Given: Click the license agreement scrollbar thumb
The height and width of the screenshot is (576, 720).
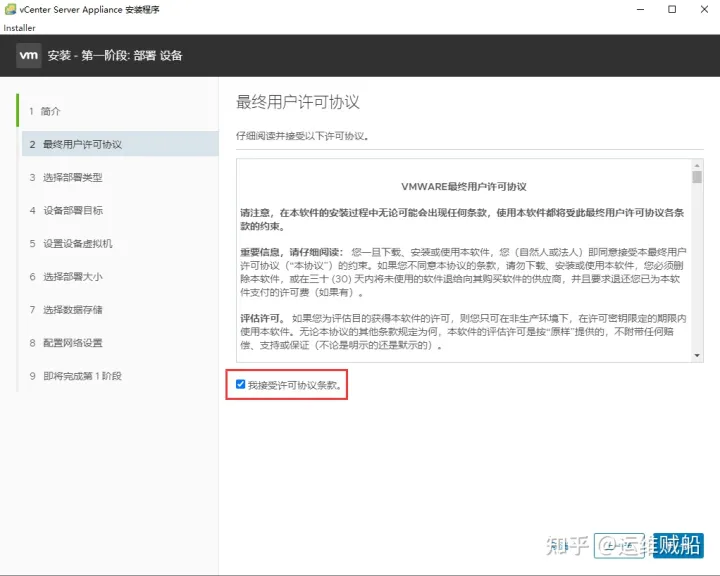Looking at the screenshot, I should click(x=697, y=177).
